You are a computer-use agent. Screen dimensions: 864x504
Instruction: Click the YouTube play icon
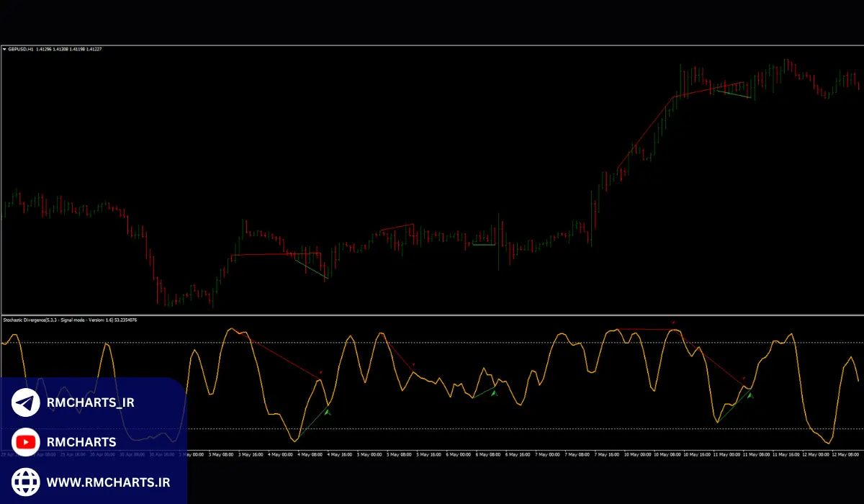coord(26,442)
